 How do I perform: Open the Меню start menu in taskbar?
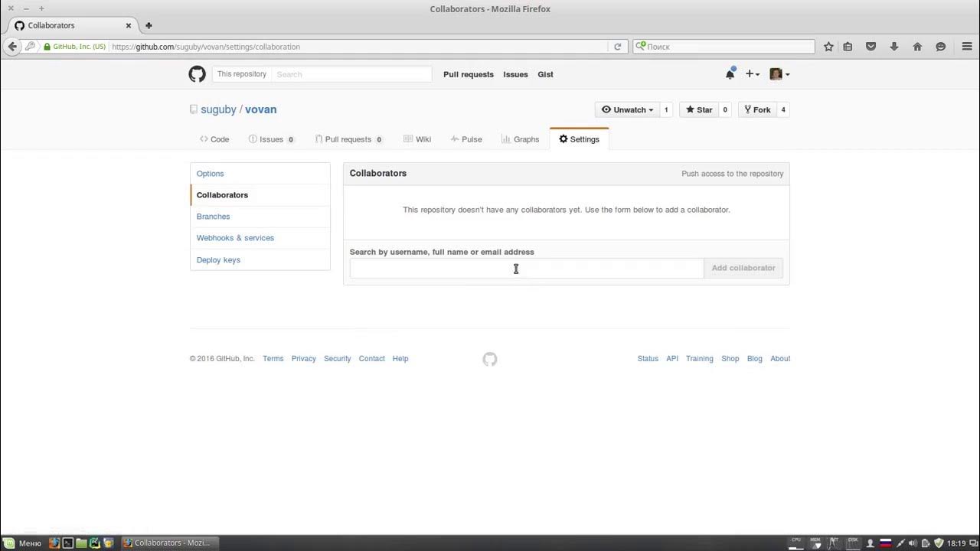click(x=23, y=543)
